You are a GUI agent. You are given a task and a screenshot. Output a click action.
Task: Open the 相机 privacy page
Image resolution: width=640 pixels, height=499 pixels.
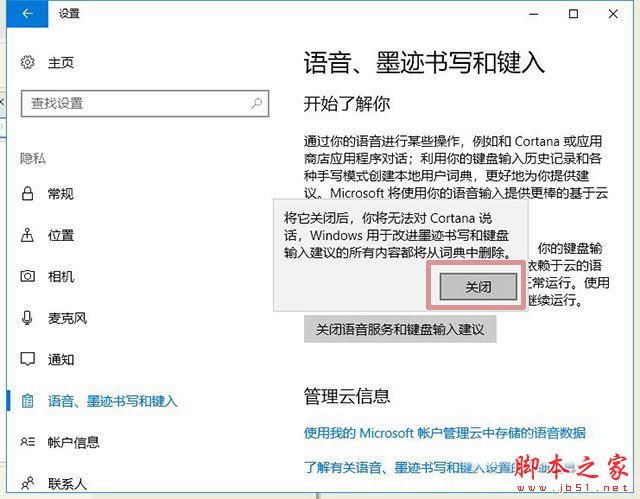[61, 277]
